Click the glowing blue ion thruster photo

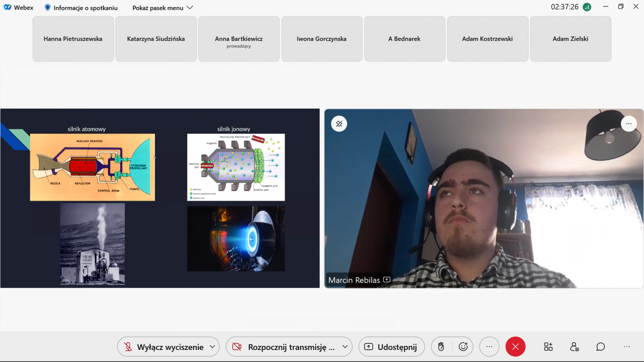click(236, 239)
